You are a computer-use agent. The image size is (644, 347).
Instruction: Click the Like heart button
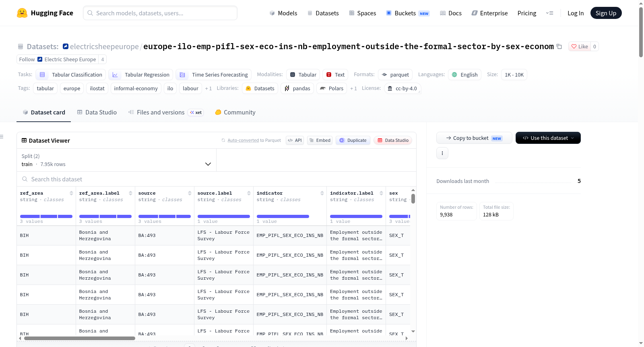pos(580,46)
